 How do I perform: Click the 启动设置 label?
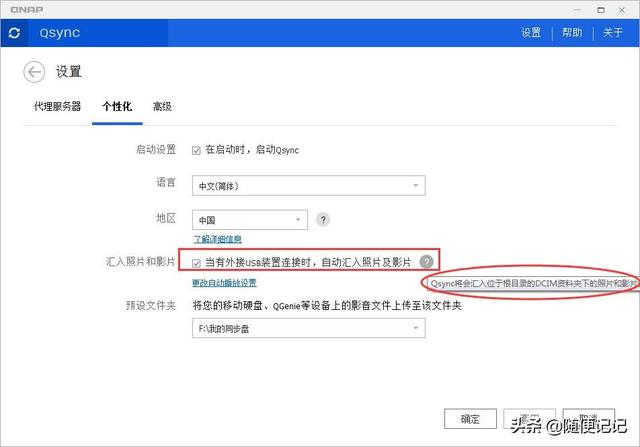[156, 149]
